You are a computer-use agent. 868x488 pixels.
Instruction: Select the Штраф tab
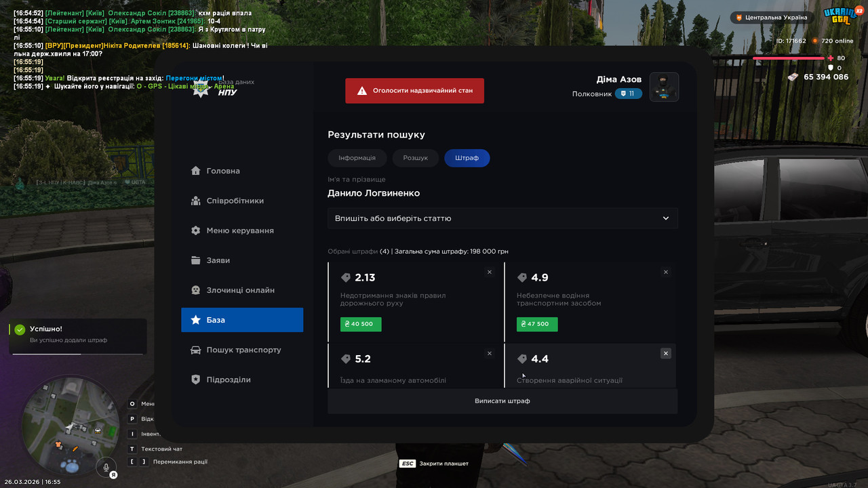467,158
